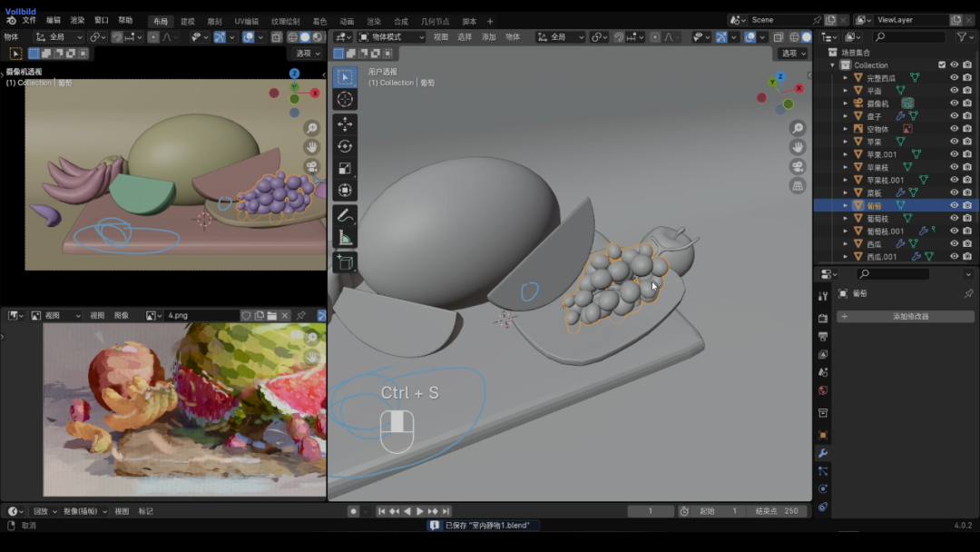Activate the Move tool

[345, 123]
